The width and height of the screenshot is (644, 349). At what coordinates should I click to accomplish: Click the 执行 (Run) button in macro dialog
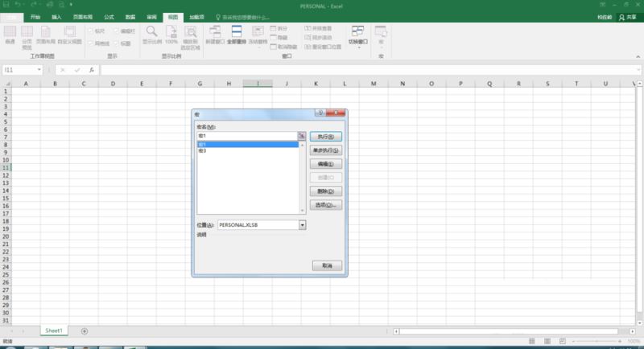point(326,137)
